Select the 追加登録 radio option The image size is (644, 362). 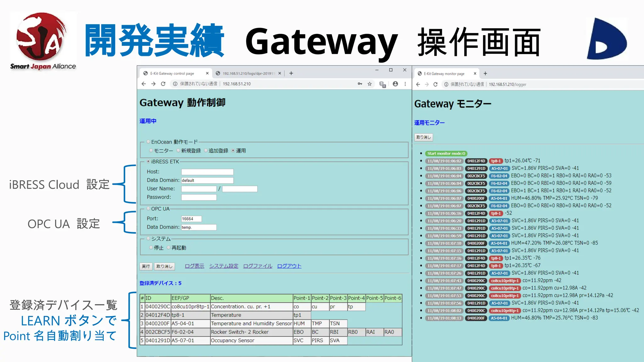click(x=206, y=151)
